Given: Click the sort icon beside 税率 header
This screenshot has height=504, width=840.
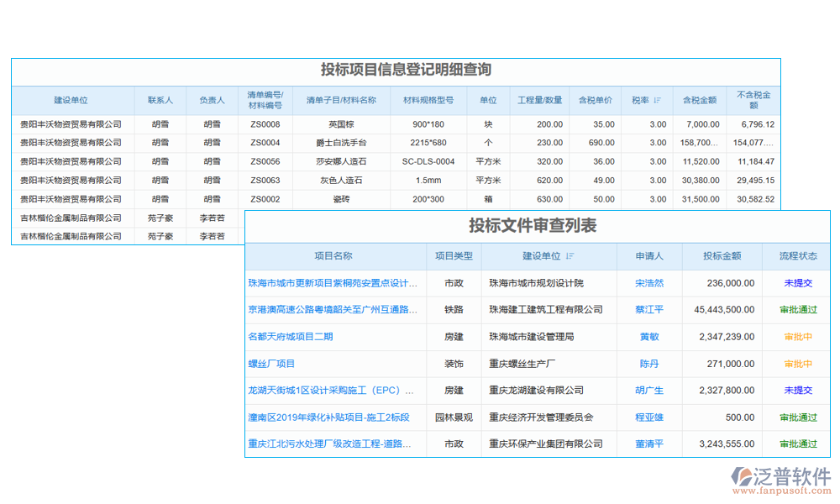Looking at the screenshot, I should (657, 100).
